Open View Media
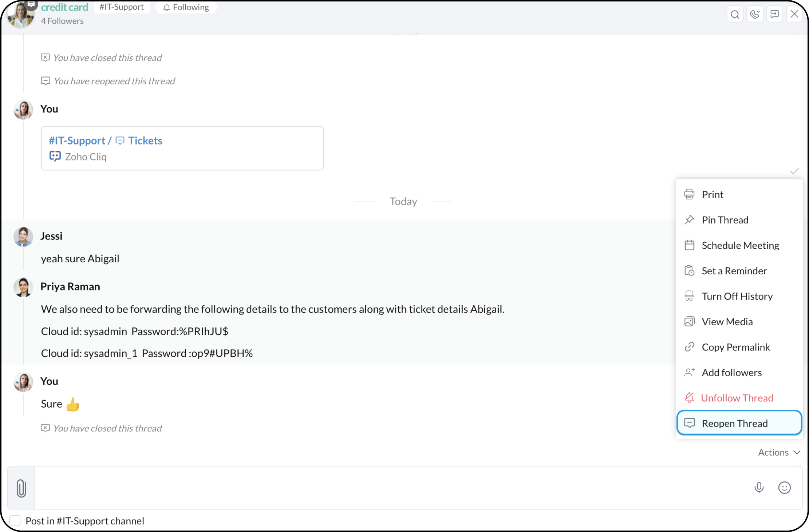 (739, 322)
